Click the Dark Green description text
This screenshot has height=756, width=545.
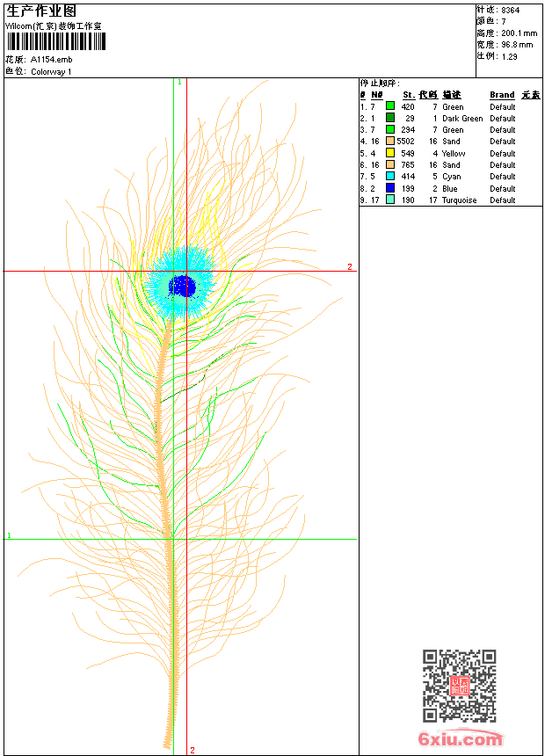point(462,118)
